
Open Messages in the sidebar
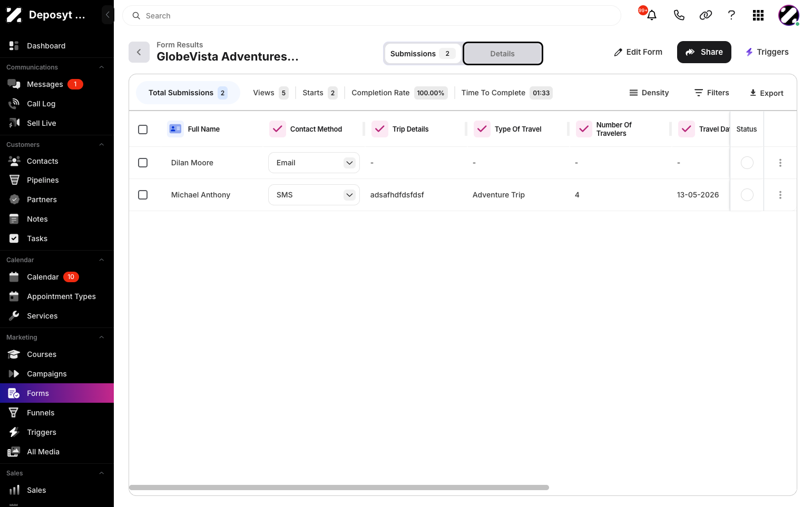[x=57, y=84]
